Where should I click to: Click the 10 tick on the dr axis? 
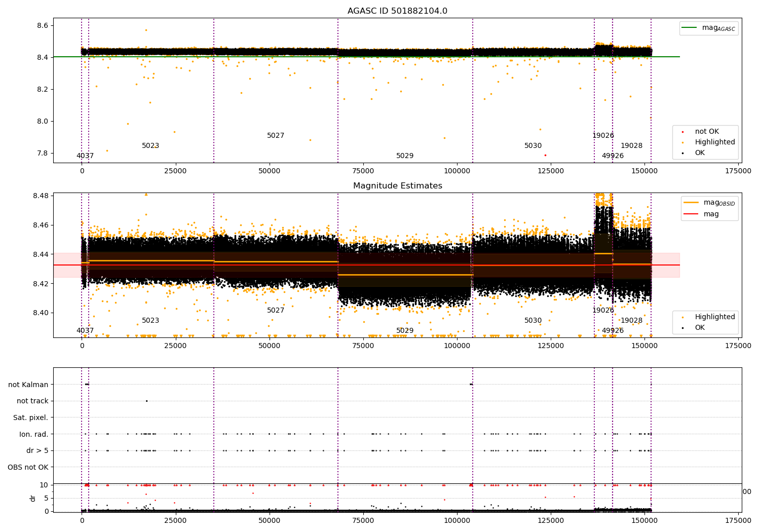(44, 485)
